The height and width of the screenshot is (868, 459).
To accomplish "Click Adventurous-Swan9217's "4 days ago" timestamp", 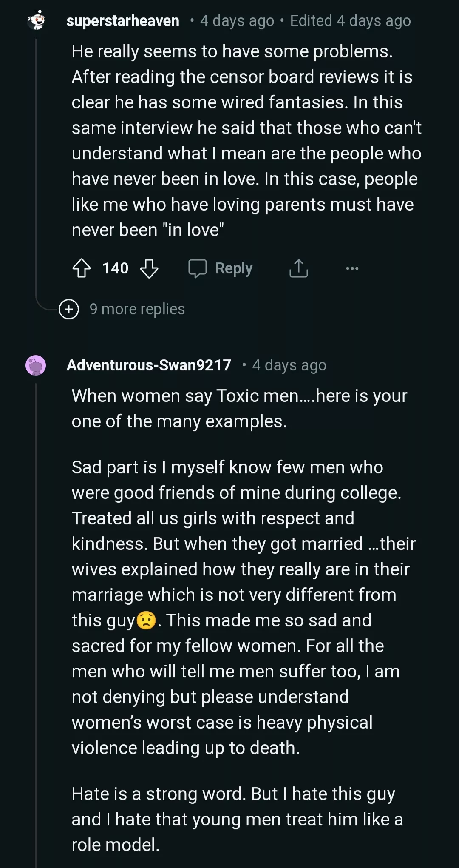I will pos(289,365).
